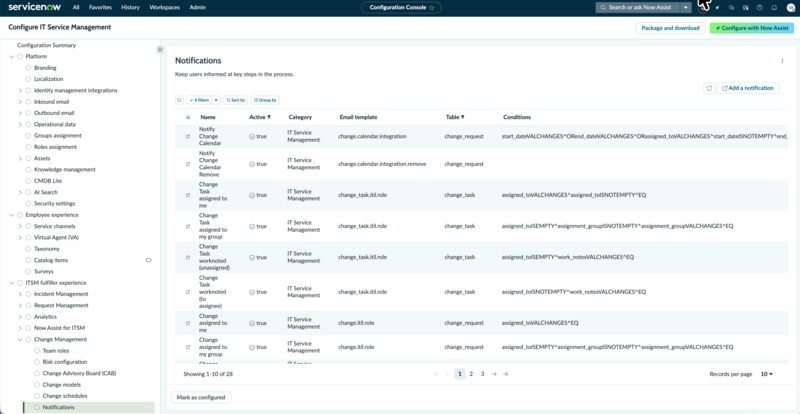Select Change schedules in the tree

tap(65, 396)
